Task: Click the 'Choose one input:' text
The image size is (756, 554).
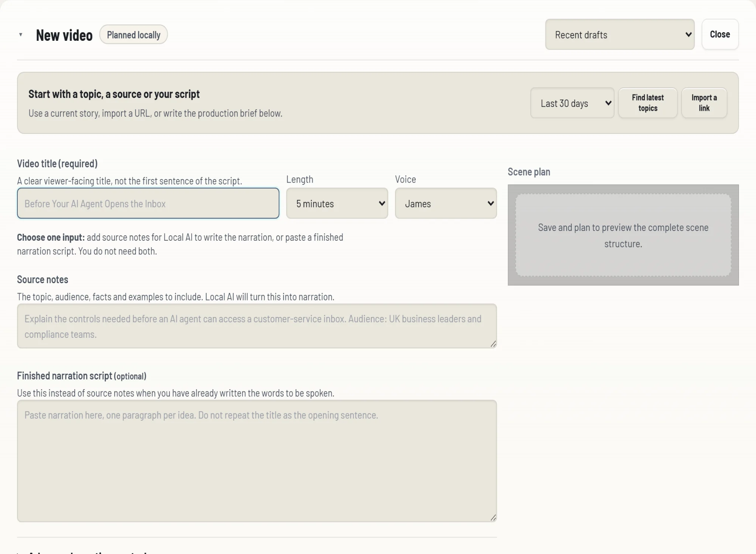Action: [x=51, y=237]
